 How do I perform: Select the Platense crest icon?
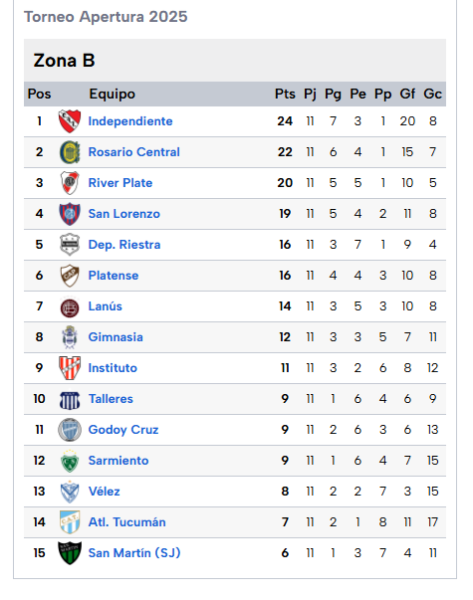[x=70, y=276]
